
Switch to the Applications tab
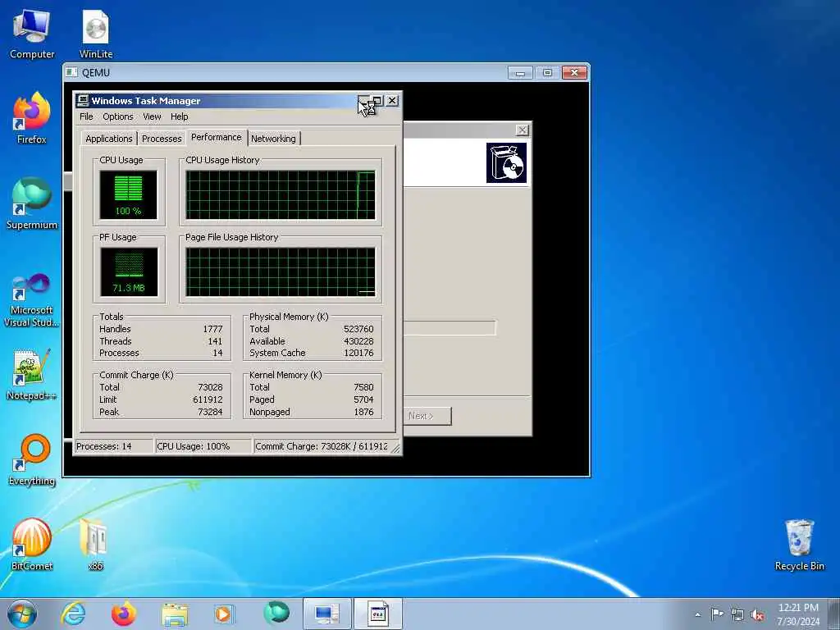(109, 138)
